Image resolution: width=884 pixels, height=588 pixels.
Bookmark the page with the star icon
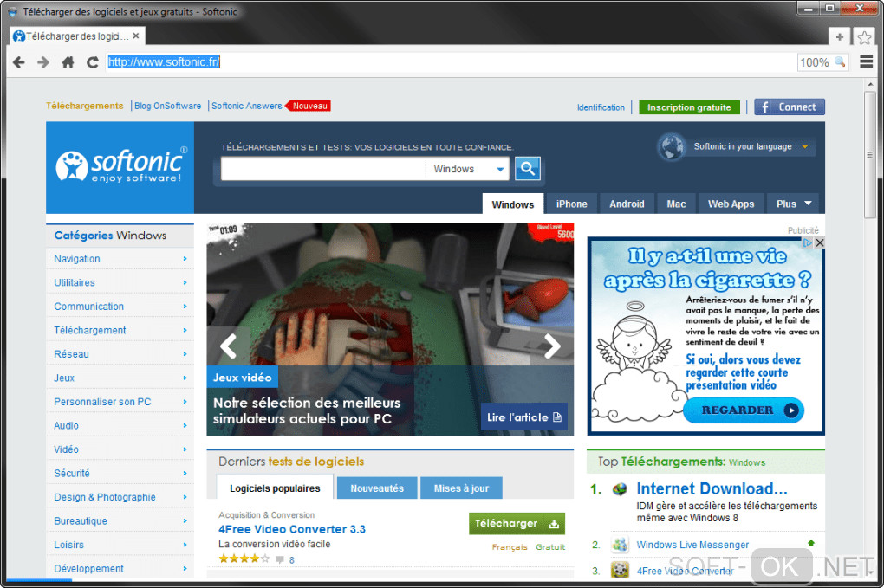coord(864,37)
